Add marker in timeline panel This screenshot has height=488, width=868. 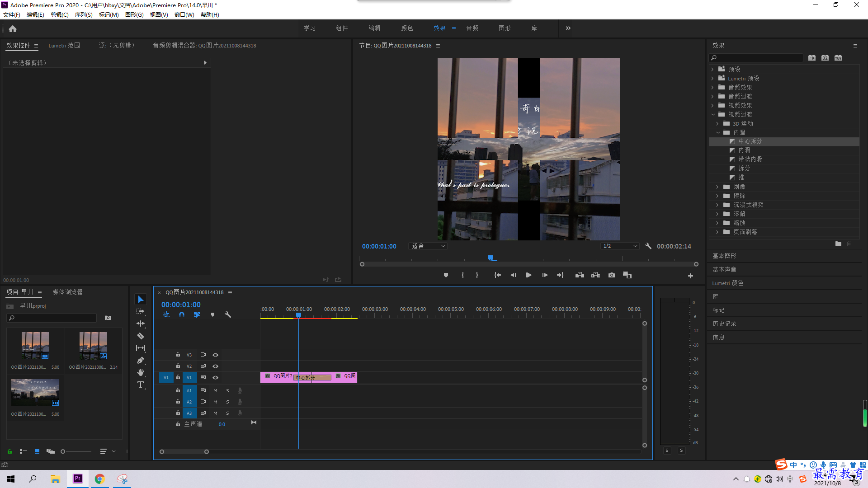click(x=212, y=314)
